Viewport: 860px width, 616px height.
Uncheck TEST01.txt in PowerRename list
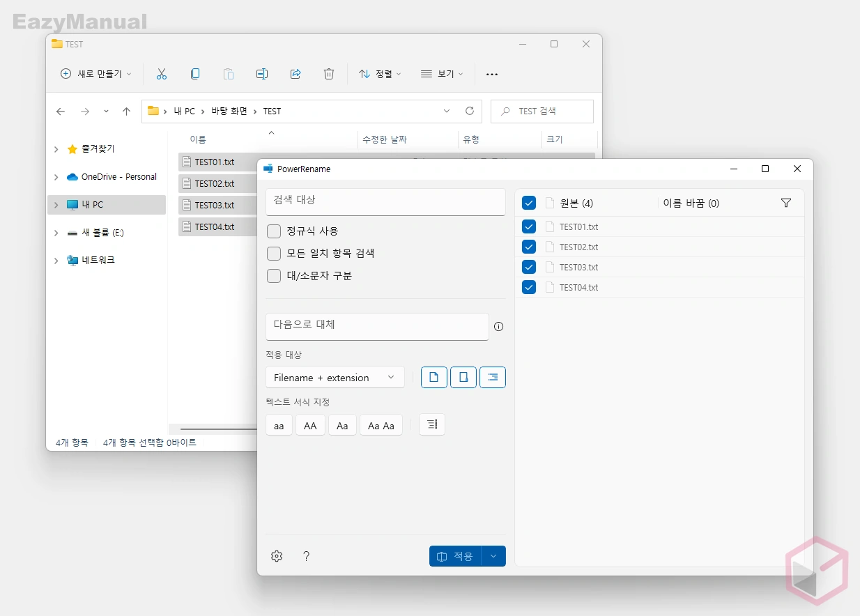(x=529, y=226)
